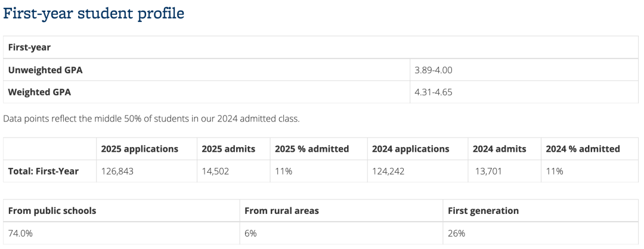Select the 124,242 applications cell
The height and width of the screenshot is (249, 644).
pos(388,171)
